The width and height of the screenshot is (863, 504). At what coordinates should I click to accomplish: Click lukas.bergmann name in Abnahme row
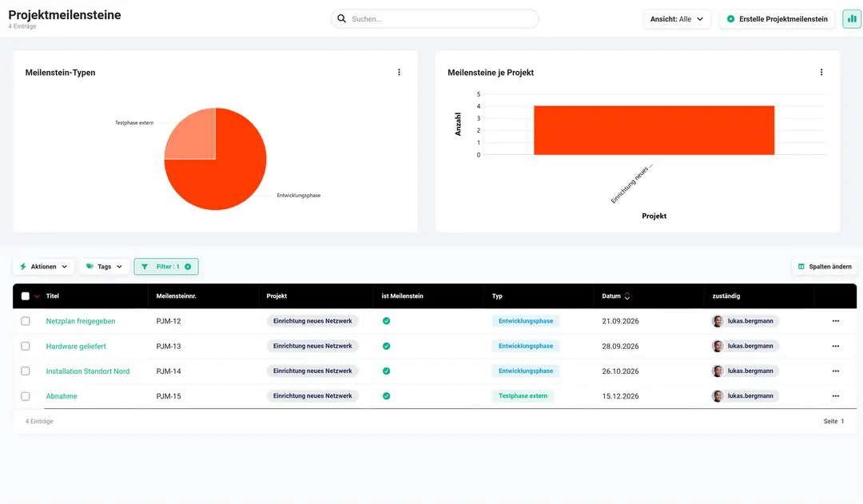[x=750, y=396]
